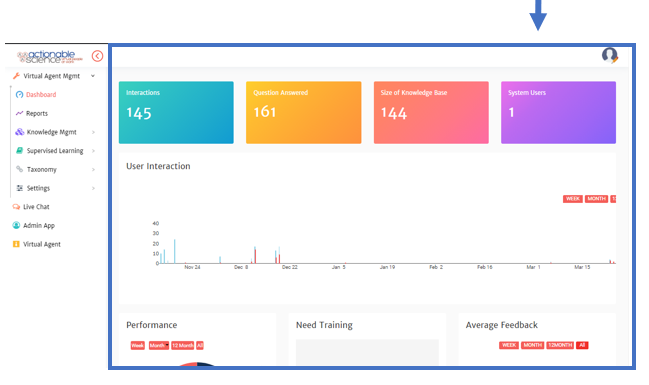This screenshot has height=385, width=649.
Task: Click the Virtual Agent yellow icon
Action: tap(16, 244)
